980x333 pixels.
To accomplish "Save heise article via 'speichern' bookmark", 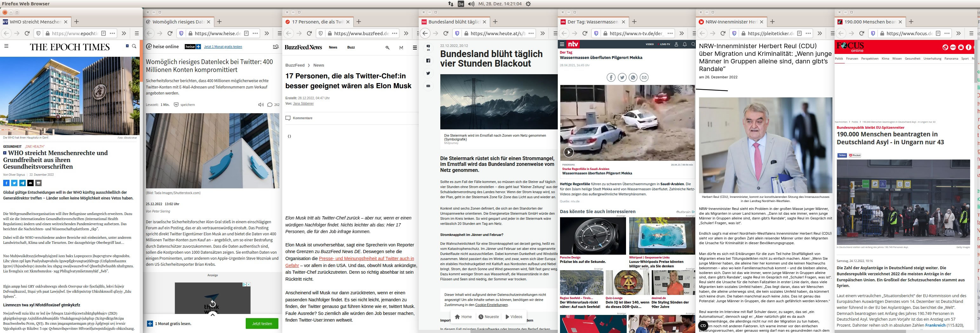I will pyautogui.click(x=184, y=105).
